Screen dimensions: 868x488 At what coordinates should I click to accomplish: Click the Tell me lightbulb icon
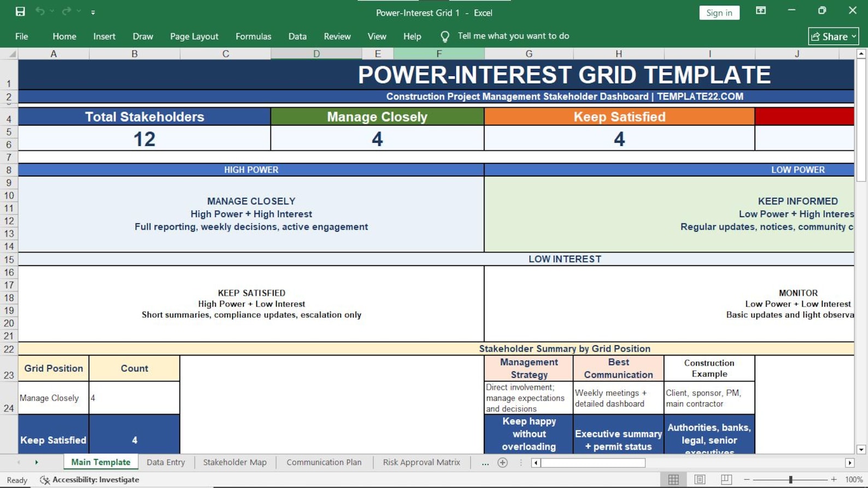[x=445, y=37]
